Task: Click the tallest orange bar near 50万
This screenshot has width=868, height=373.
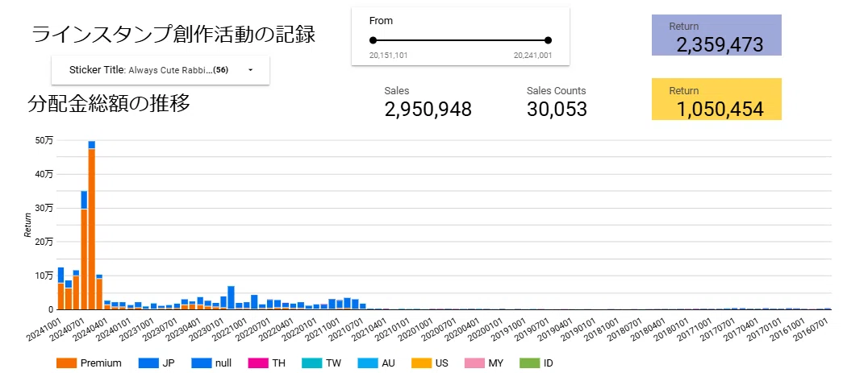Action: (92, 229)
